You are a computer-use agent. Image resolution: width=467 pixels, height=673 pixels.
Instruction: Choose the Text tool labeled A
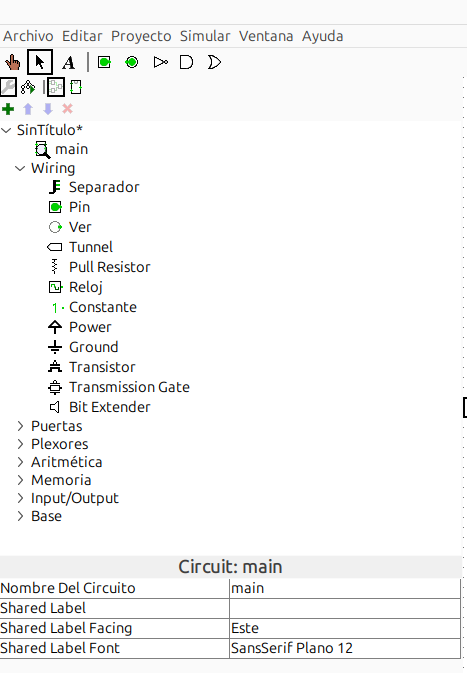click(68, 63)
